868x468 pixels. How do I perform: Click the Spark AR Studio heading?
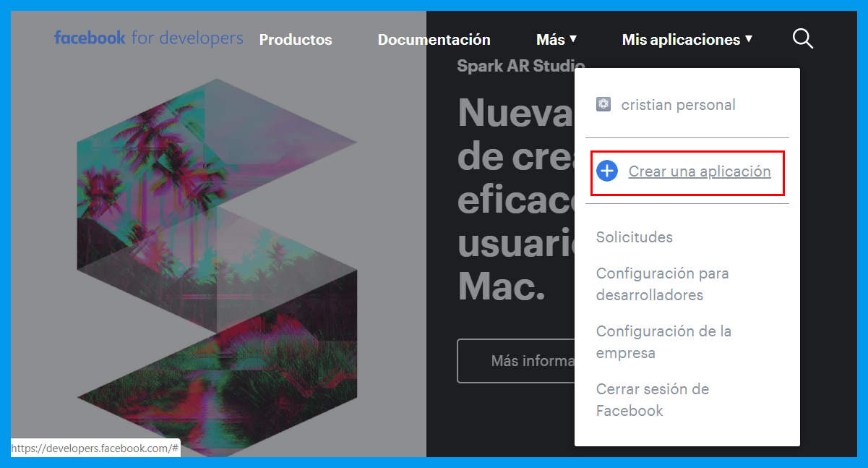[x=520, y=66]
